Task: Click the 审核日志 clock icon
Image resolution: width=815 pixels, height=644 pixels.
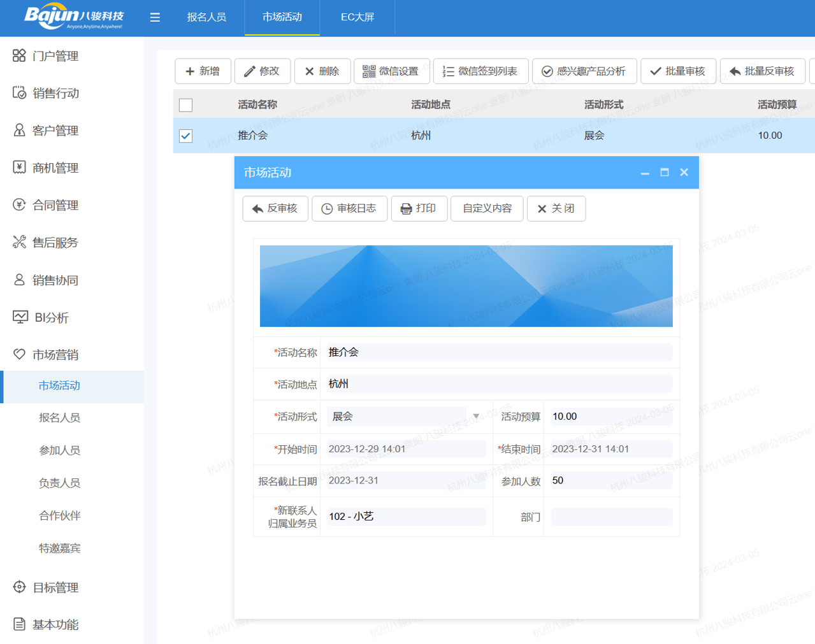Action: (327, 208)
